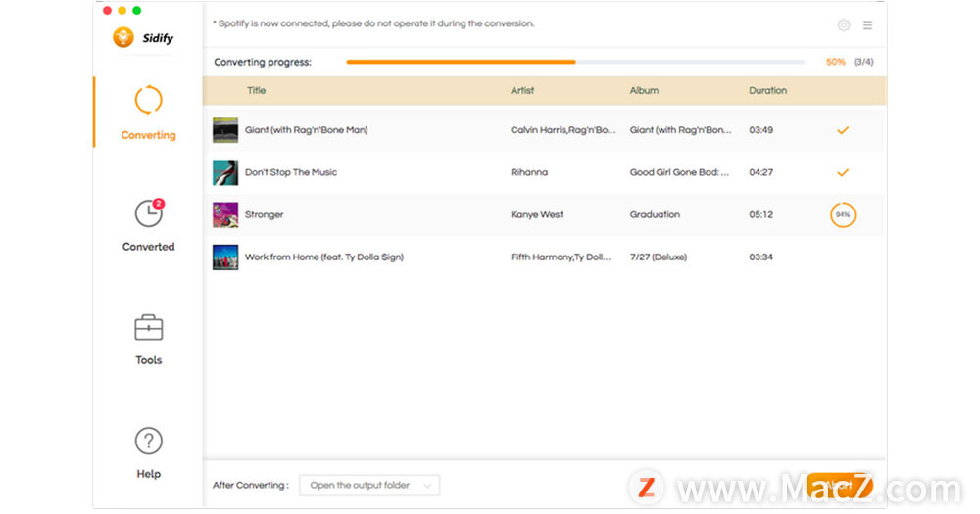
Task: Open the Help section
Action: pos(148,452)
